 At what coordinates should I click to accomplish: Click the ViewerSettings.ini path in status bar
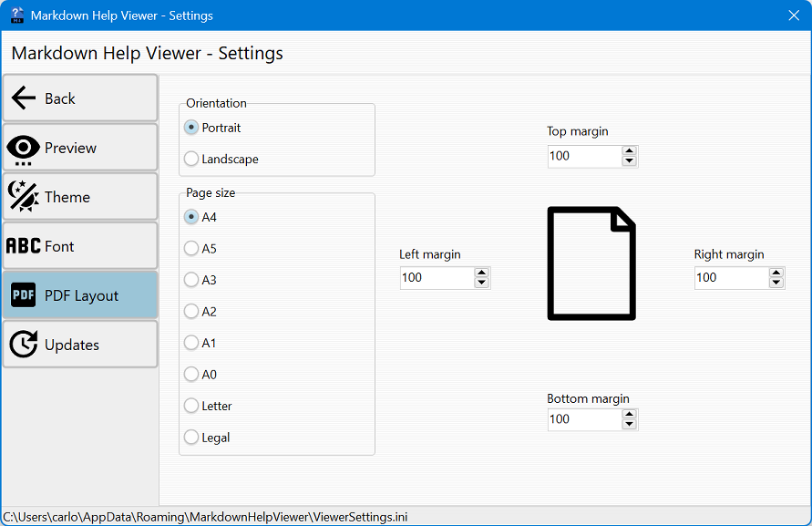tap(205, 517)
